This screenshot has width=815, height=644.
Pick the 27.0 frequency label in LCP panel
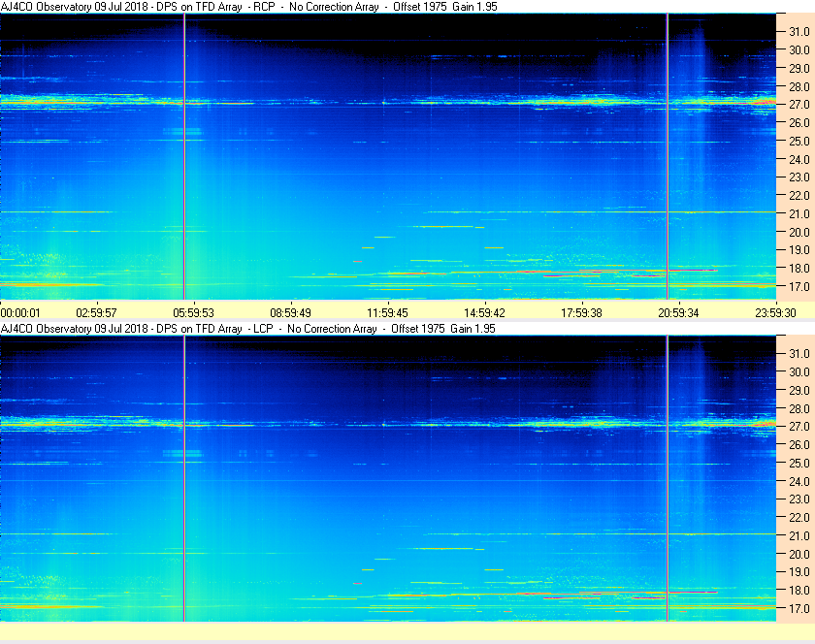(799, 426)
